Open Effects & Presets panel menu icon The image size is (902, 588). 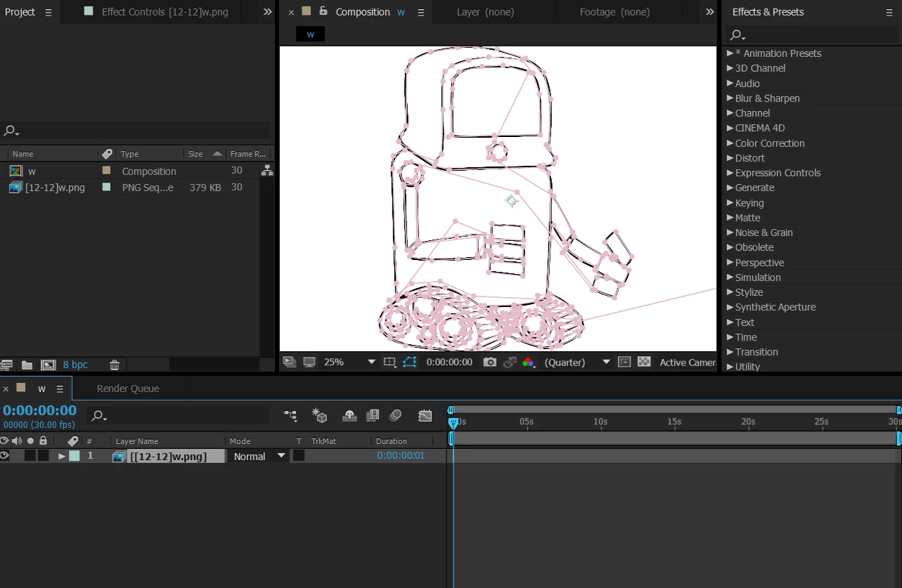pyautogui.click(x=889, y=13)
